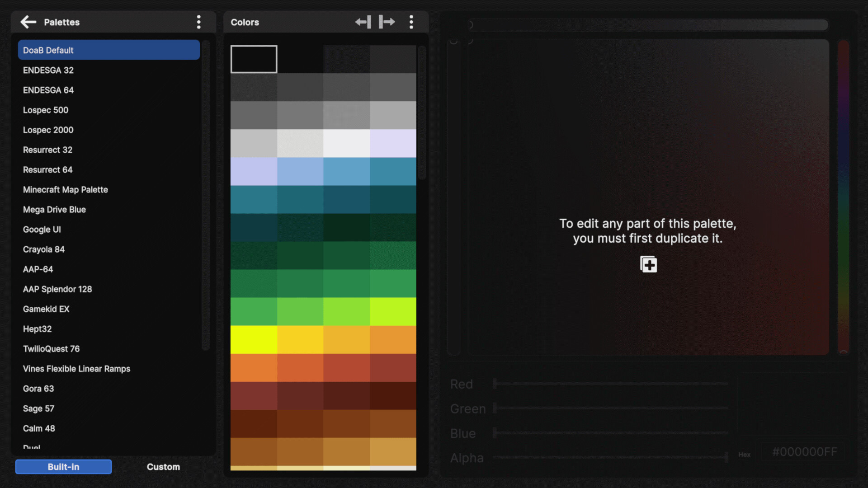Image resolution: width=868 pixels, height=488 pixels.
Task: Switch to the Custom palettes tab
Action: [163, 467]
